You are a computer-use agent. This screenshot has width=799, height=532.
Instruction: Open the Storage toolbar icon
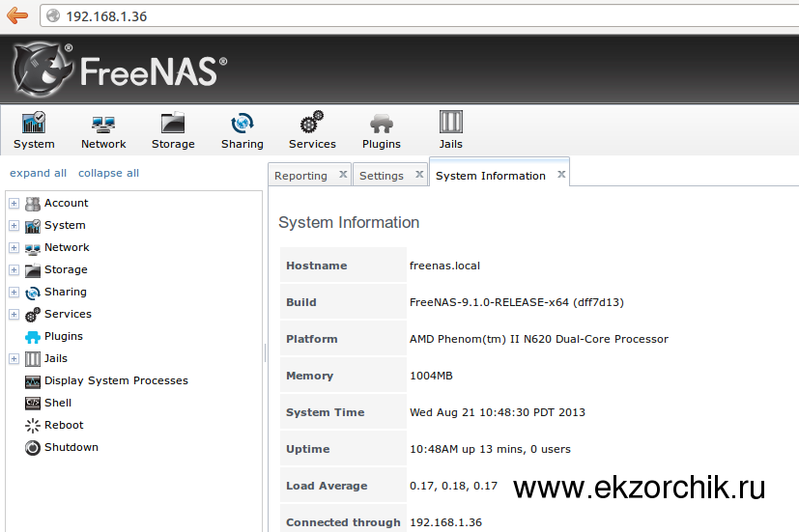click(173, 124)
